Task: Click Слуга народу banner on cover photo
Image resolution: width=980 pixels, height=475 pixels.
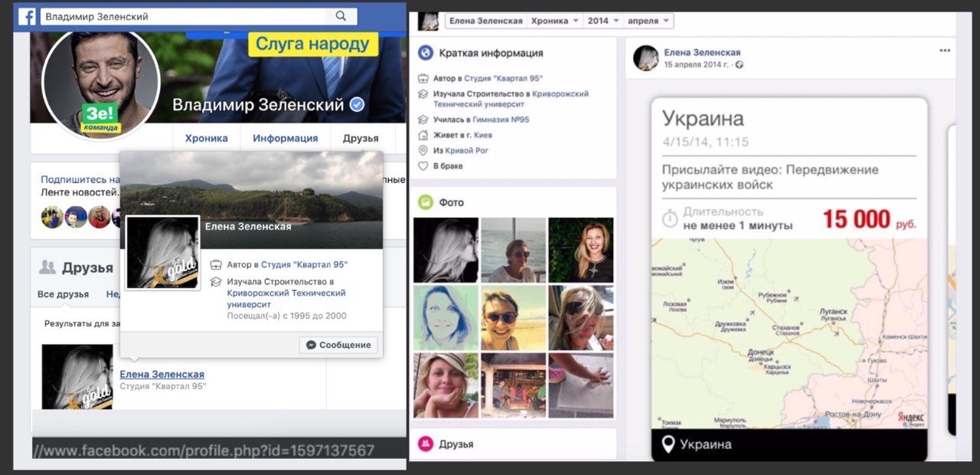Action: click(313, 44)
